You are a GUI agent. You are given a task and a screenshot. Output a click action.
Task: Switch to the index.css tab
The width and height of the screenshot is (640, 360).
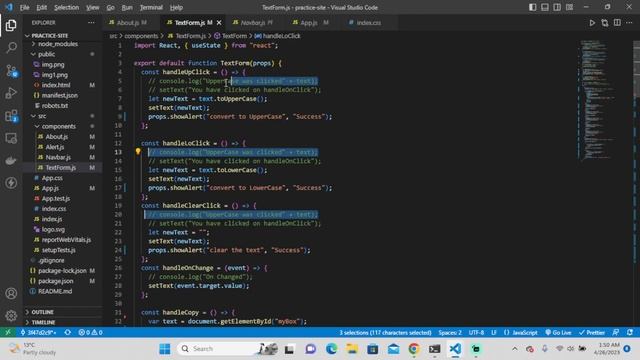[x=369, y=23]
